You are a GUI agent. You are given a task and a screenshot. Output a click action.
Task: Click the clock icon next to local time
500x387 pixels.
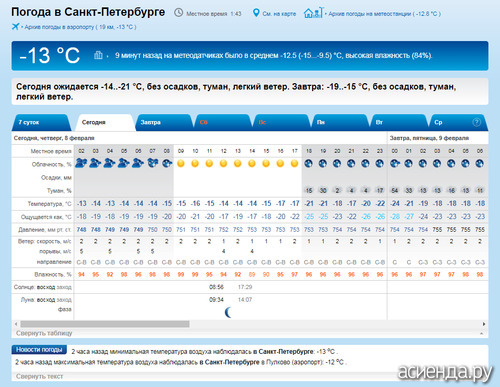point(179,13)
